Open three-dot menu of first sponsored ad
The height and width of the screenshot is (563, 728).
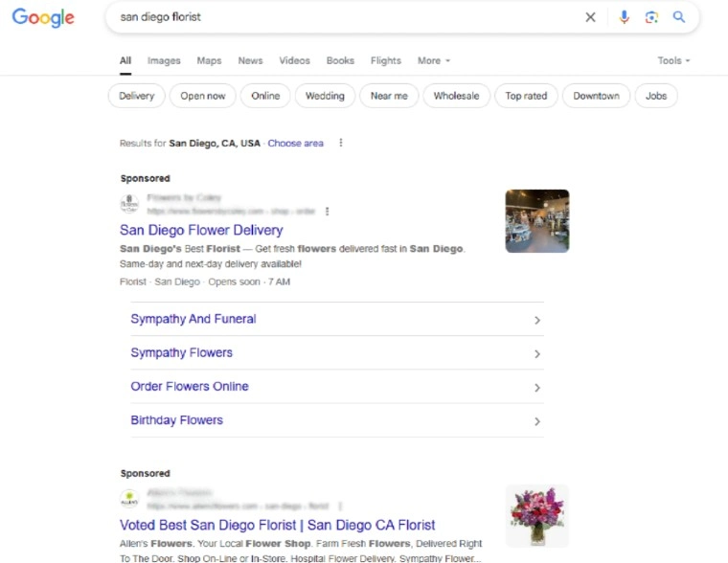click(328, 212)
